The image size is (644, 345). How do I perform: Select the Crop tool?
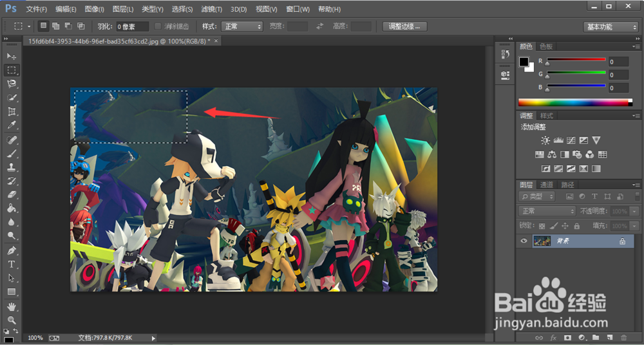(12, 112)
